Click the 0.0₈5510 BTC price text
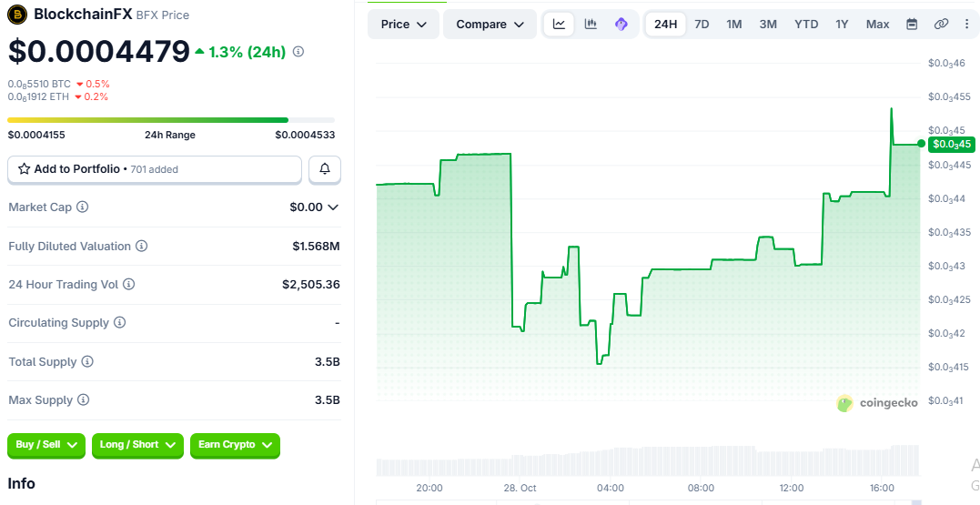Screen dimensions: 980x505 [39, 84]
